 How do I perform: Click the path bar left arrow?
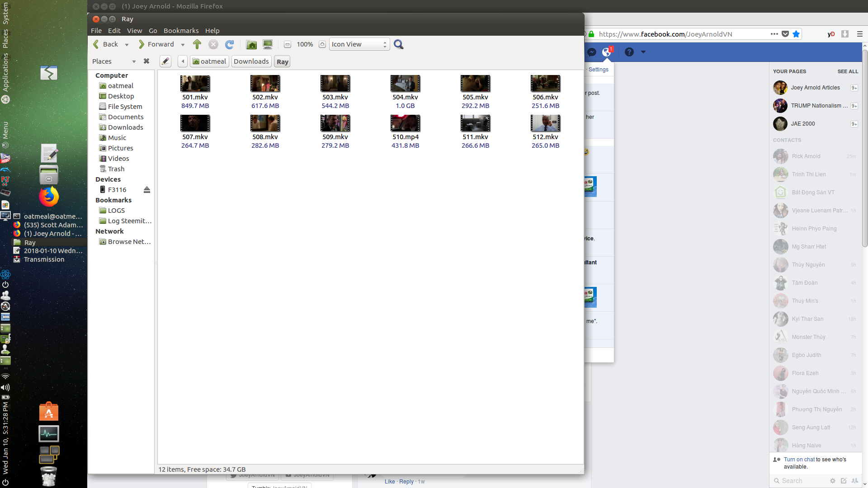183,61
